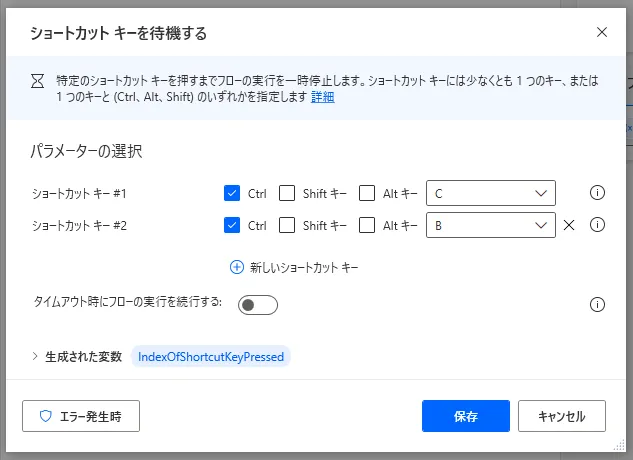Image resolution: width=633 pixels, height=460 pixels.
Task: Open the 詳細 details link
Action: [322, 97]
